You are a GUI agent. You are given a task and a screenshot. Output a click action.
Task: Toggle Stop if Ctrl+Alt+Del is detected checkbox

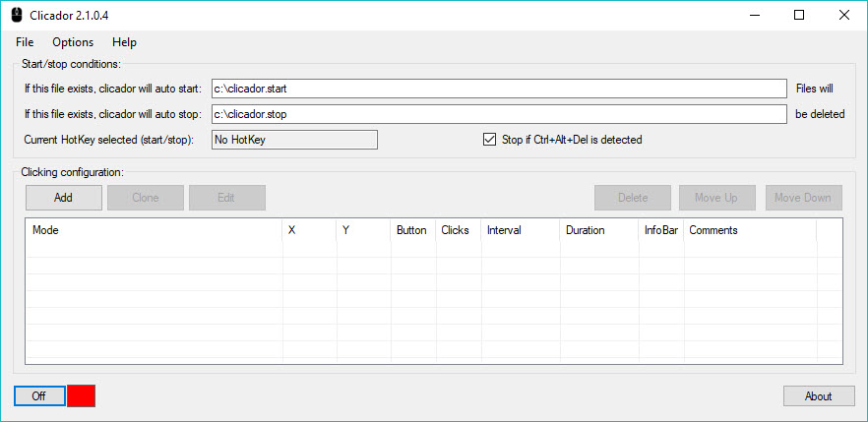point(489,140)
